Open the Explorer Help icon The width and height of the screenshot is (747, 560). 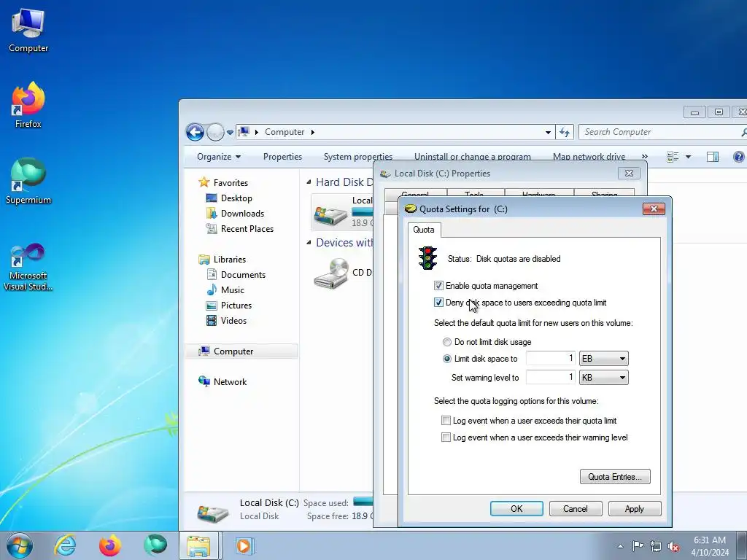click(738, 157)
